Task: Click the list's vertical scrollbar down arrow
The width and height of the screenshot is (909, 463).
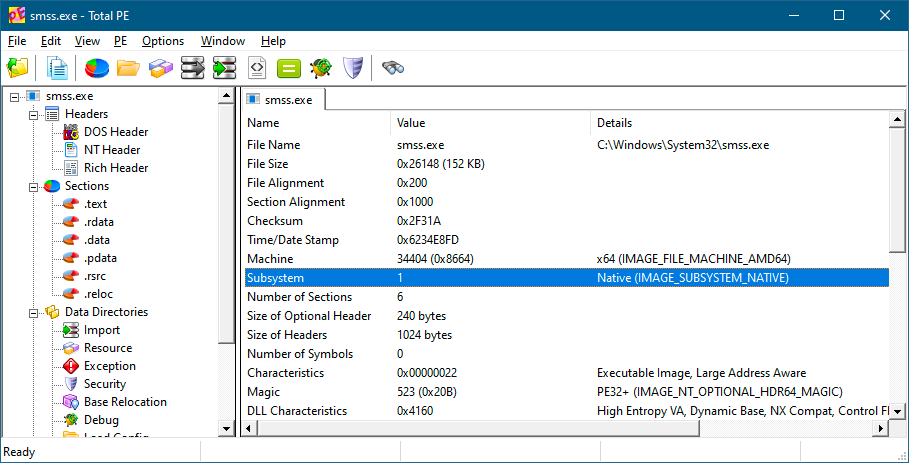Action: [897, 410]
